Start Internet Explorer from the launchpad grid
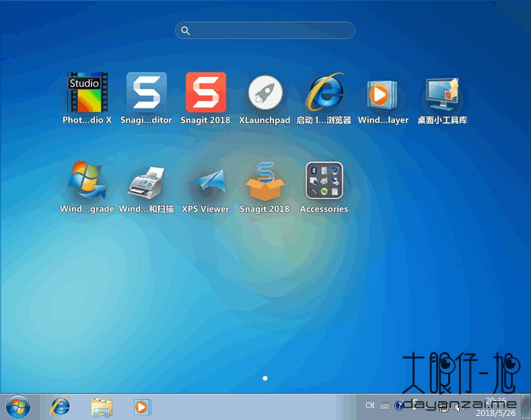Screen dimensions: 531x420 click(x=324, y=92)
